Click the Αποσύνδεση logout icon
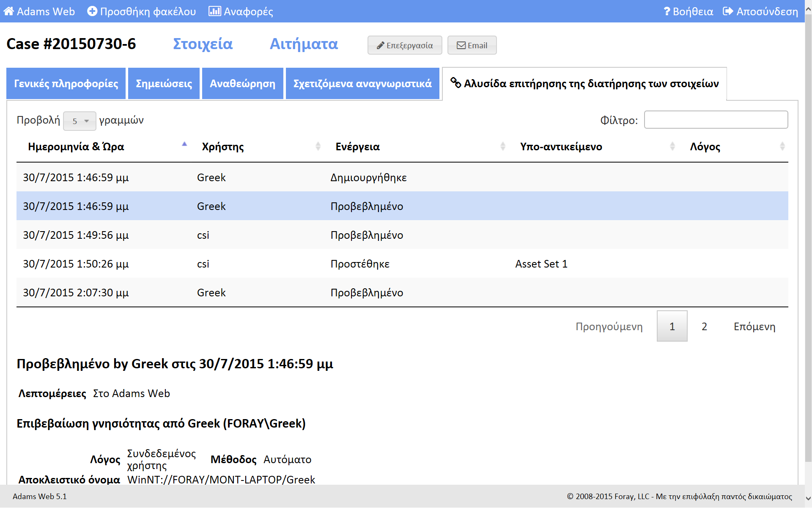Viewport: 812px width, 508px height. (x=728, y=11)
